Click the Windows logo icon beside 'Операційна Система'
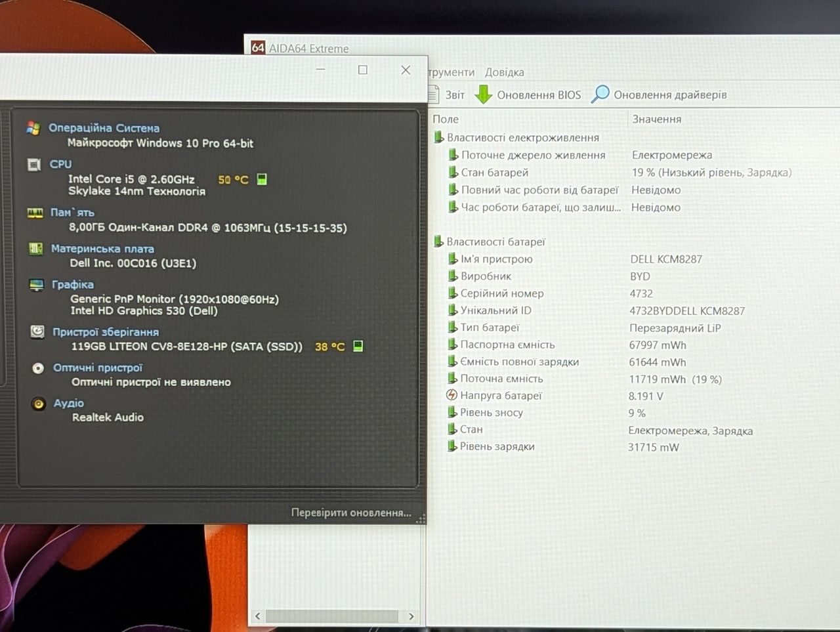This screenshot has width=840, height=632. [x=33, y=128]
